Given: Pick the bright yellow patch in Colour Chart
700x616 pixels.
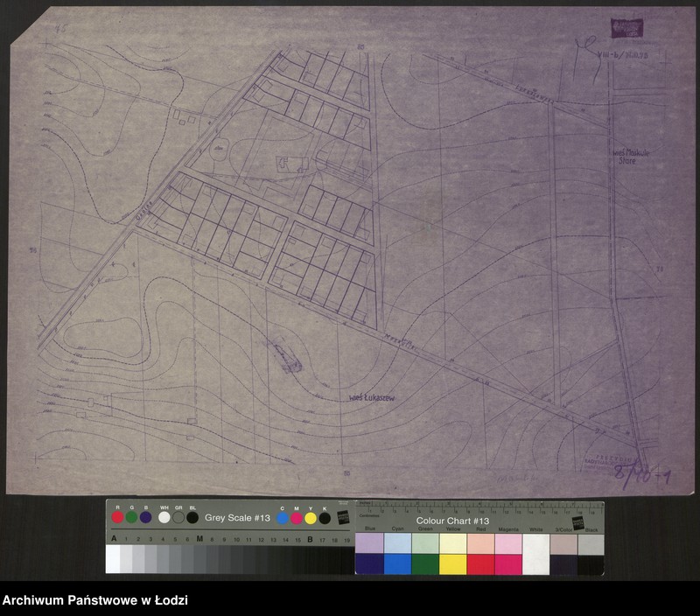Looking at the screenshot, I should (x=452, y=564).
